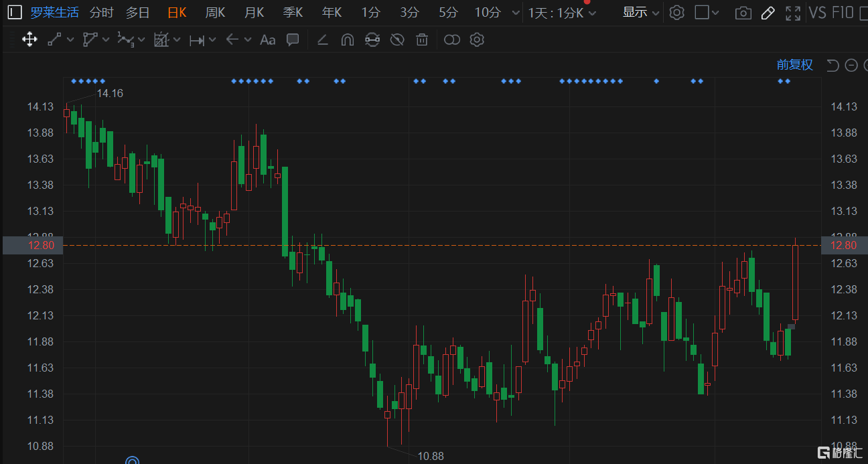The width and height of the screenshot is (868, 464).
Task: Switch to 5分 five-minute chart
Action: pos(448,13)
